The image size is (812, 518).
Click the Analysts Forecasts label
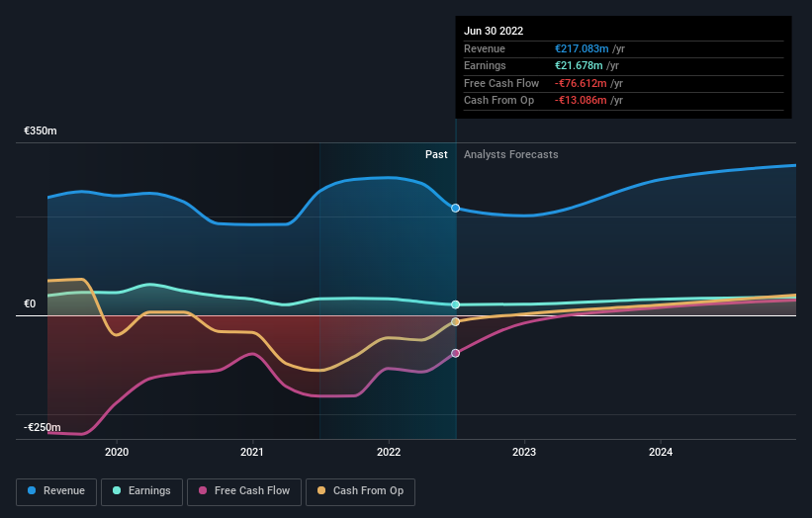tap(511, 154)
